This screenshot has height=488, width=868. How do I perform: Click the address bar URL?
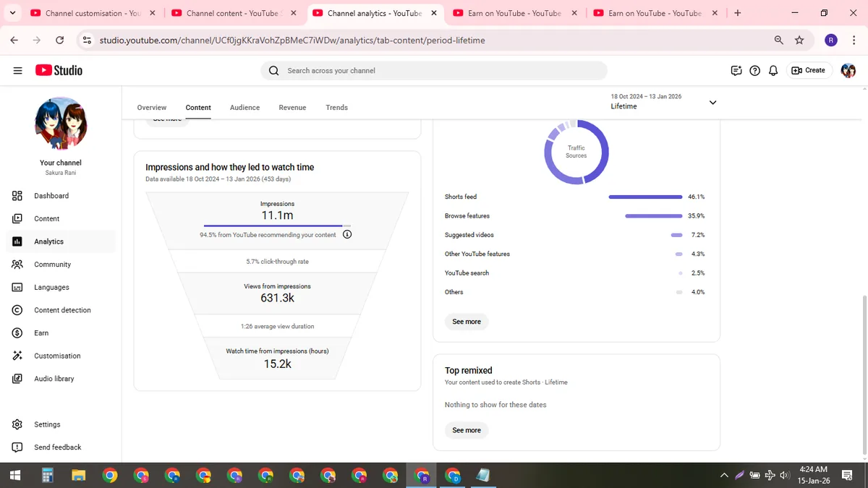[292, 40]
